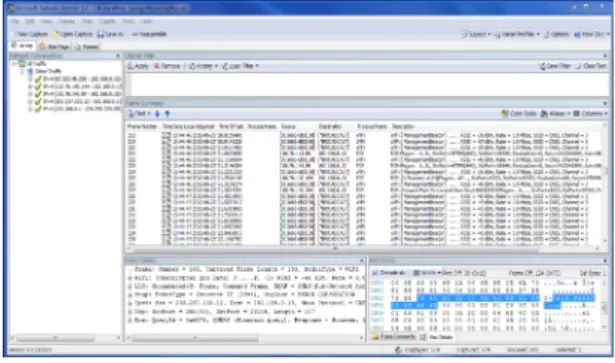
Task: Open the Options dialog from toolbar
Action: 556,34
